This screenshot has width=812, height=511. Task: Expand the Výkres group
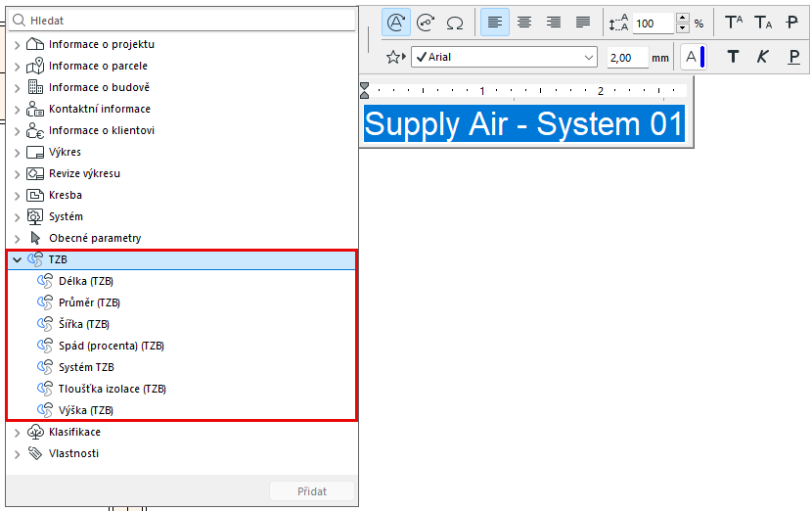pyautogui.click(x=17, y=153)
